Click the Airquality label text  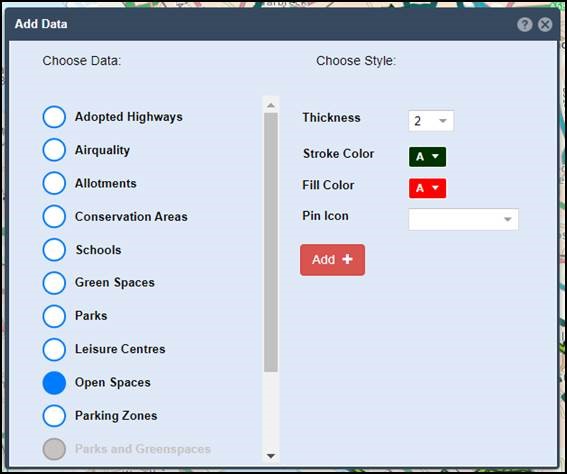pyautogui.click(x=102, y=150)
